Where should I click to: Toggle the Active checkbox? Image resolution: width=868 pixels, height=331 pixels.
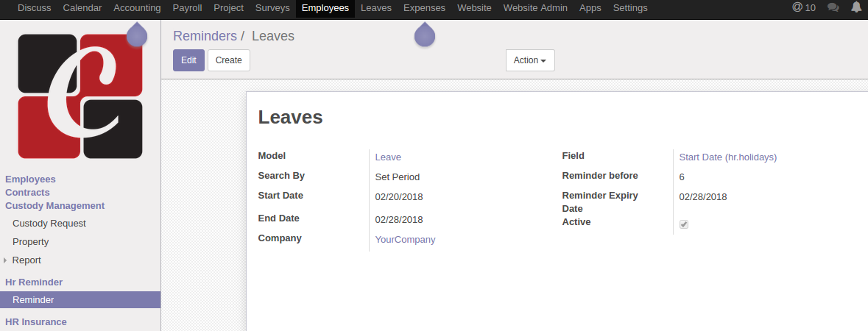pyautogui.click(x=684, y=224)
